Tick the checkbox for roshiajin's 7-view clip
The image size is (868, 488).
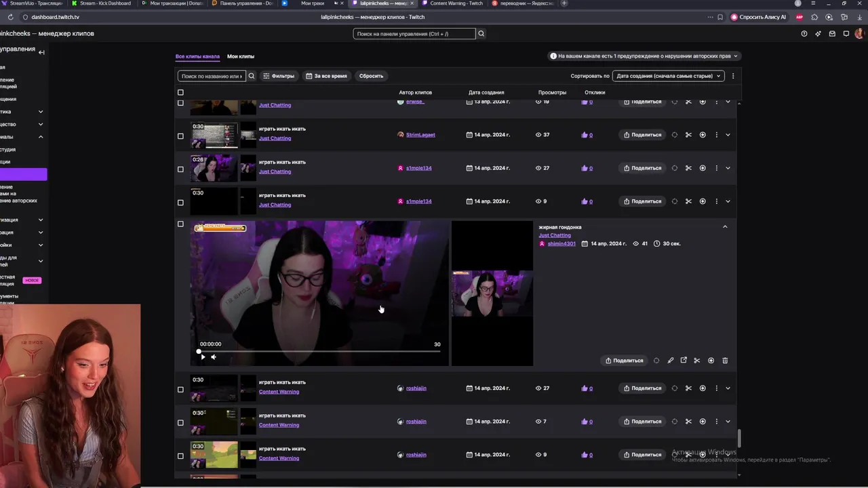click(180, 422)
